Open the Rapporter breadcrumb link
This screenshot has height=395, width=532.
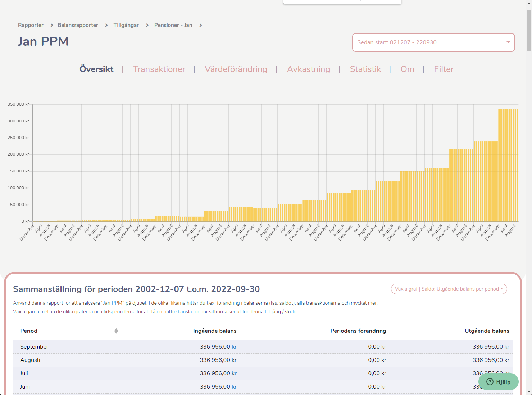click(x=31, y=25)
